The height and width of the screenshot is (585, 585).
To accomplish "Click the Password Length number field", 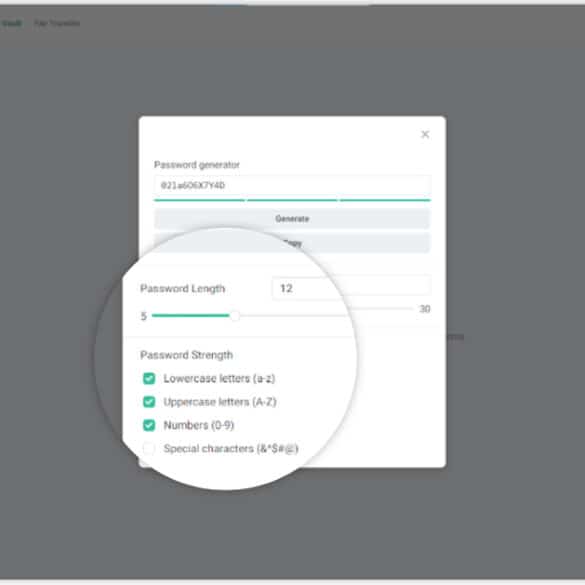I will pyautogui.click(x=351, y=288).
